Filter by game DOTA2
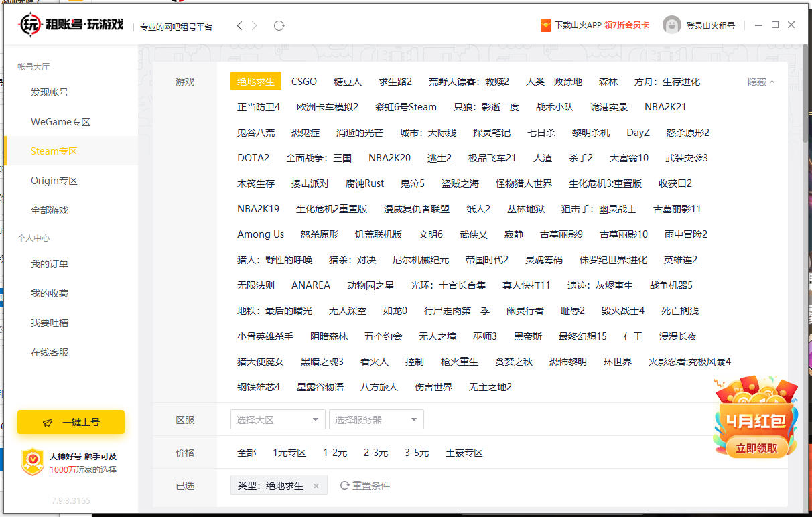This screenshot has width=812, height=517. point(253,158)
